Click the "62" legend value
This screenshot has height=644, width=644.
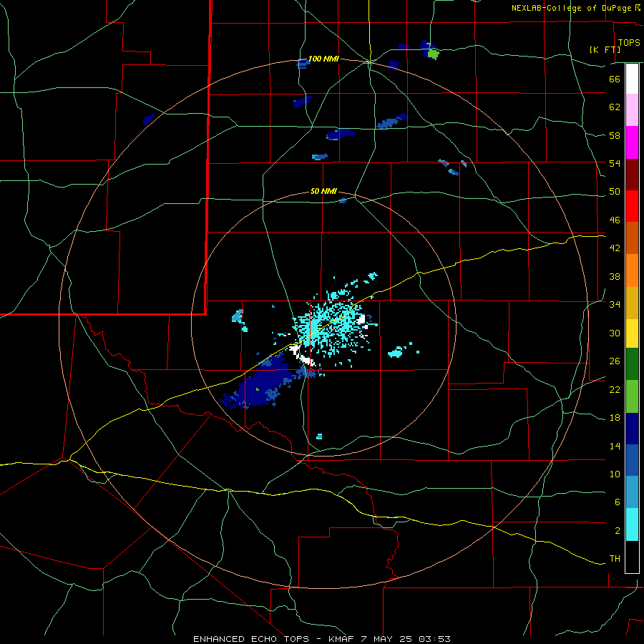point(615,107)
